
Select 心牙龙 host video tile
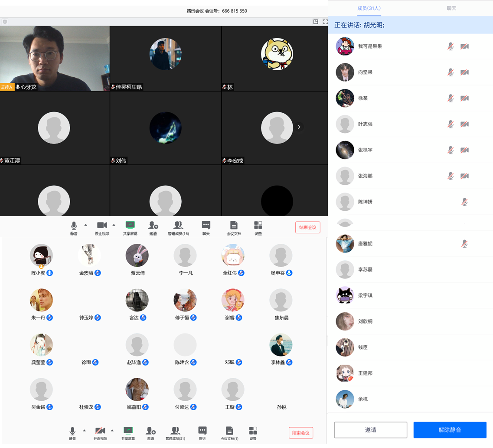click(55, 58)
